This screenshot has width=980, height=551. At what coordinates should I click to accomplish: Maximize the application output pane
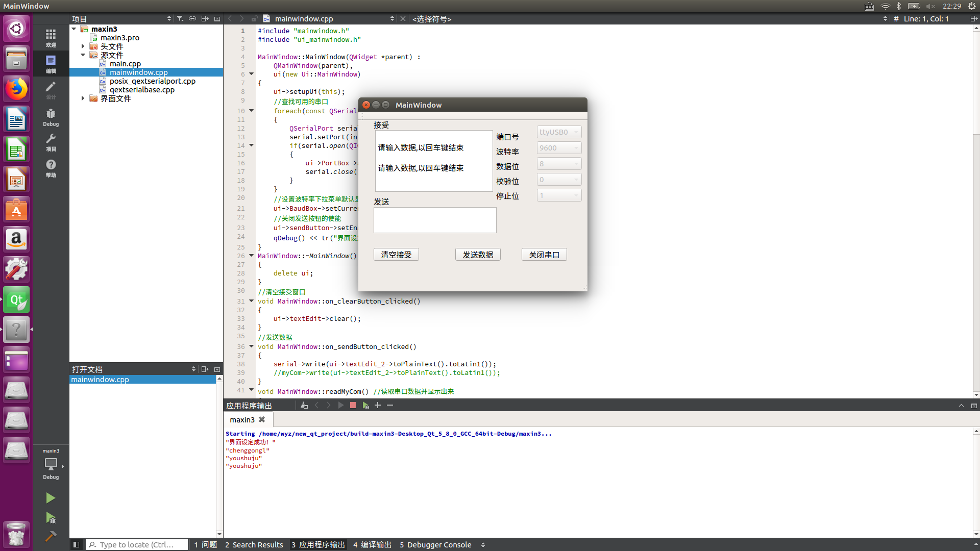click(961, 405)
